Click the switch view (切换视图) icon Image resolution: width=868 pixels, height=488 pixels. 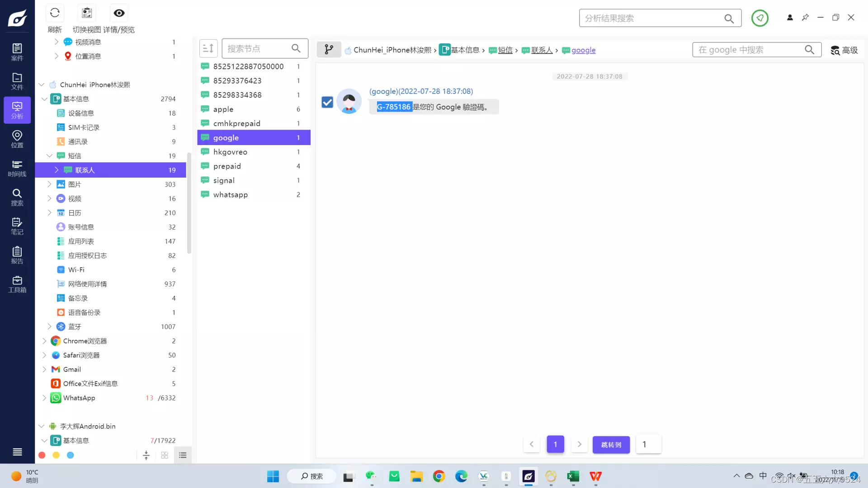click(x=87, y=13)
